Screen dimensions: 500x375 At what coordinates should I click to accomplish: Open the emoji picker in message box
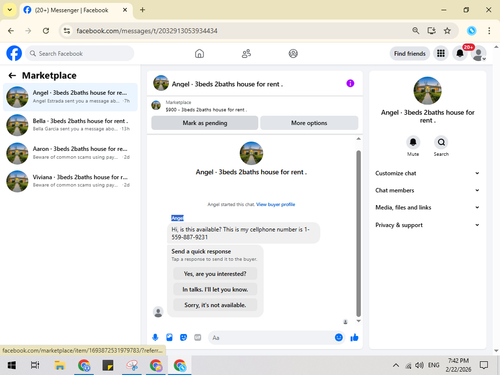coord(339,337)
